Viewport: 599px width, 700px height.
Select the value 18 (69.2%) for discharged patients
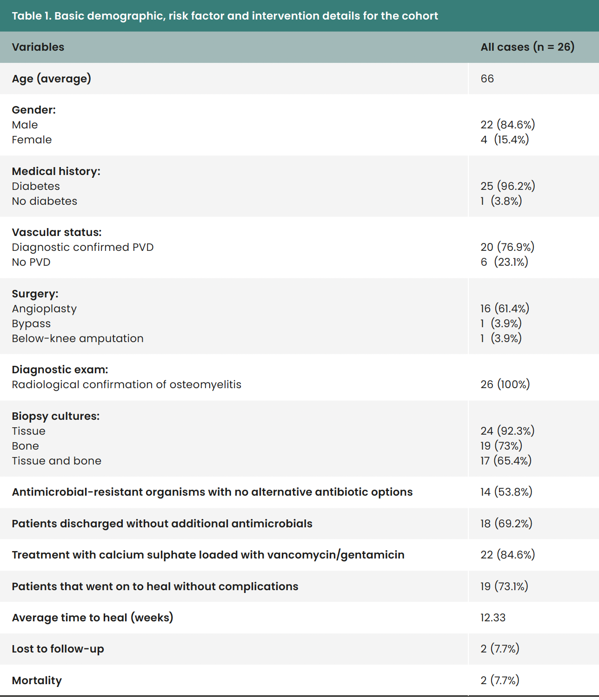tap(506, 524)
